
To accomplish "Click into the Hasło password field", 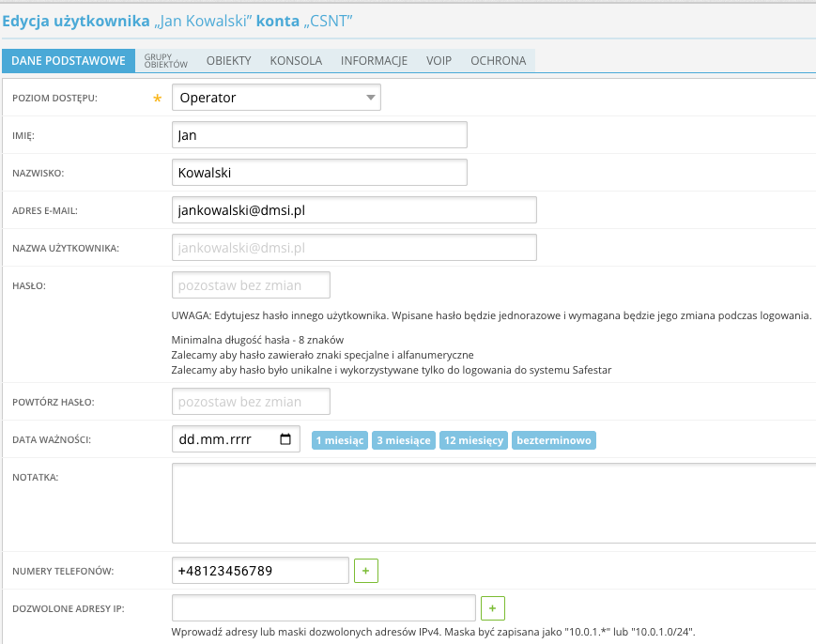I will (x=251, y=285).
